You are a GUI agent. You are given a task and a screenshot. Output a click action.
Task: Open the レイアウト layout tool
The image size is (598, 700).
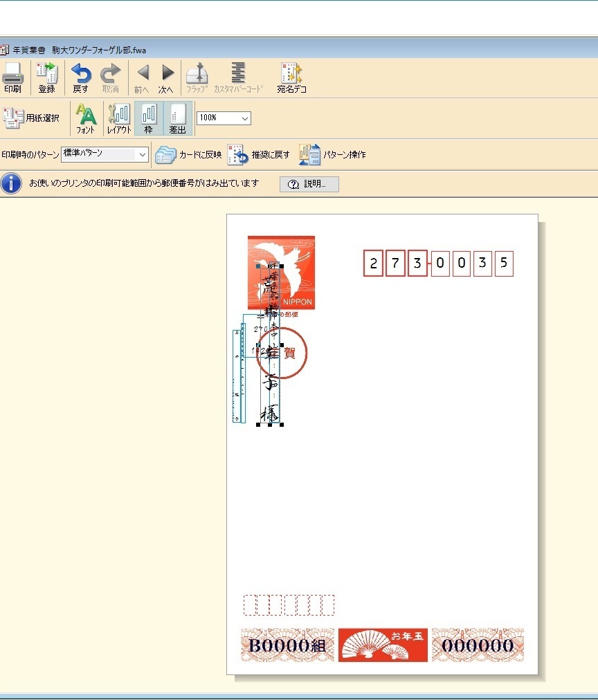coord(119,118)
